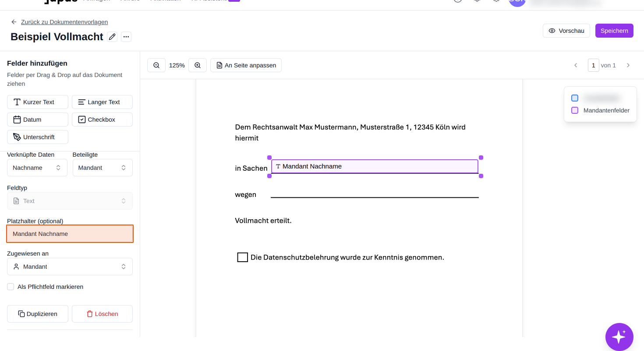
Task: Click the Datenschutzbelehrung checkbox in the document
Action: coord(243,257)
